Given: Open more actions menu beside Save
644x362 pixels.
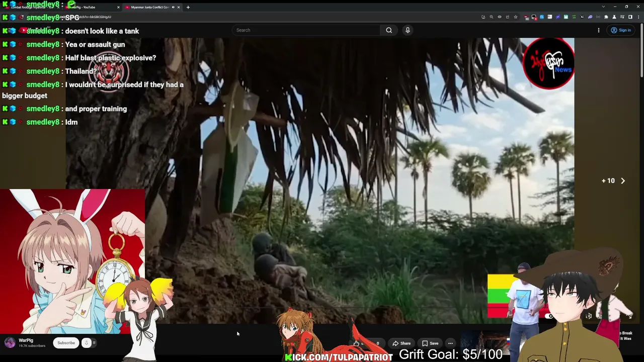Looking at the screenshot, I should coord(450,343).
